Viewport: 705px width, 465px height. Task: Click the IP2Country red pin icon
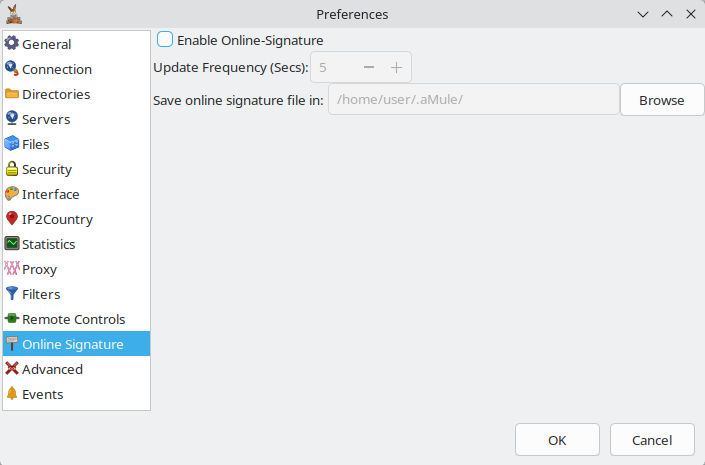coord(12,219)
